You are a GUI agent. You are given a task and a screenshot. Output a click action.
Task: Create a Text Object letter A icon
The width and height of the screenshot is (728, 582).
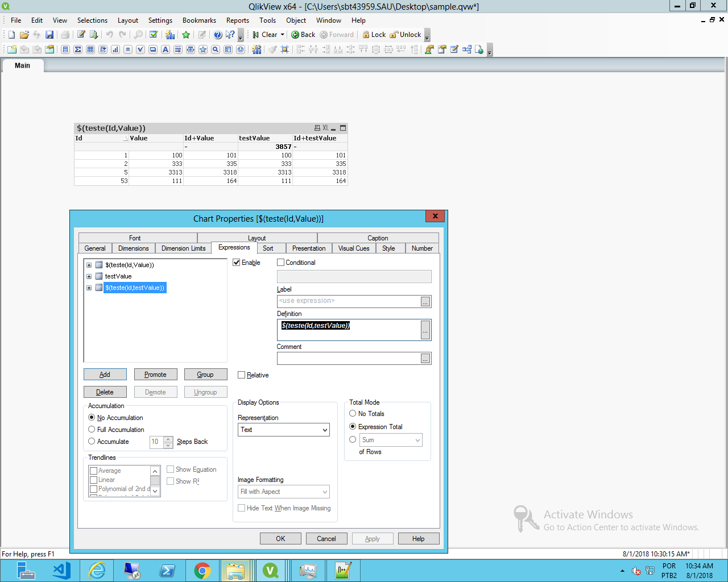(166, 49)
